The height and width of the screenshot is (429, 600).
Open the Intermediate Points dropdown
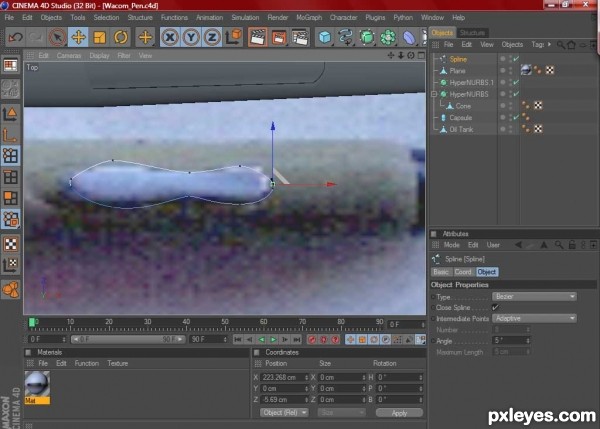[534, 318]
